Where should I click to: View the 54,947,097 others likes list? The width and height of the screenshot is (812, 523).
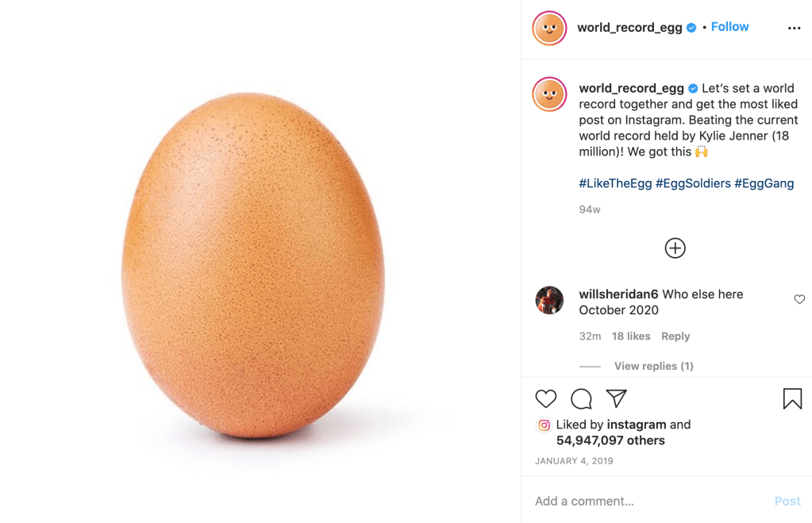click(610, 440)
